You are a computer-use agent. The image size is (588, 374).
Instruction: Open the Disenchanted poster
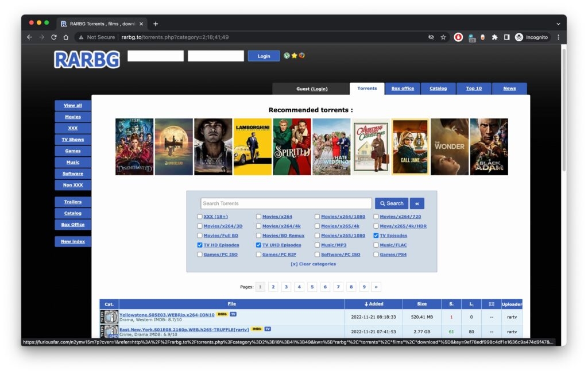click(134, 146)
